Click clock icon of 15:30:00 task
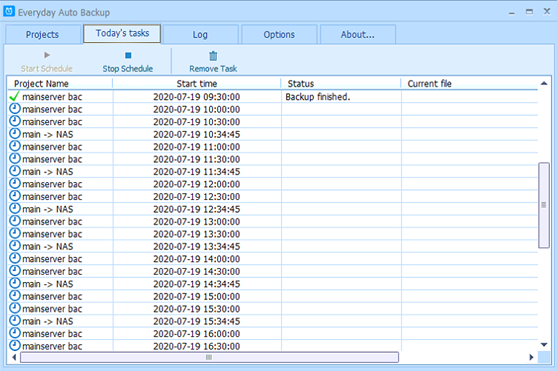This screenshot has width=557, height=371. point(15,308)
